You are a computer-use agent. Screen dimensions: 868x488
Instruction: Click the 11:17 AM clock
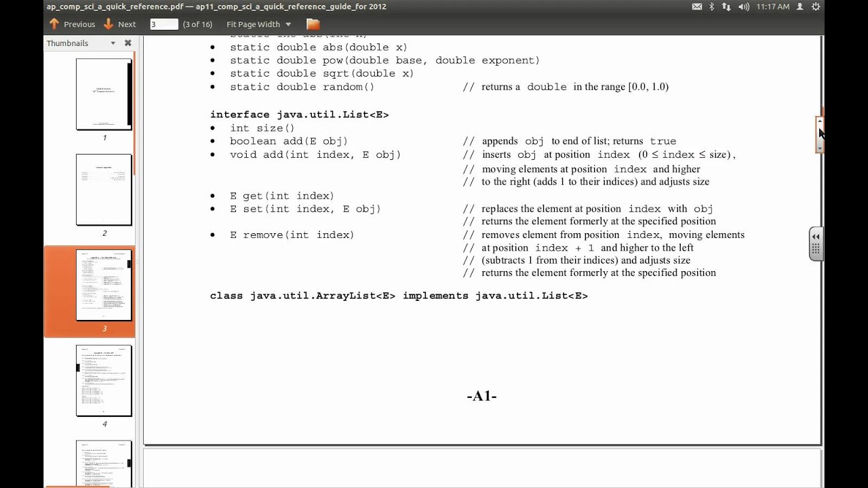[773, 7]
